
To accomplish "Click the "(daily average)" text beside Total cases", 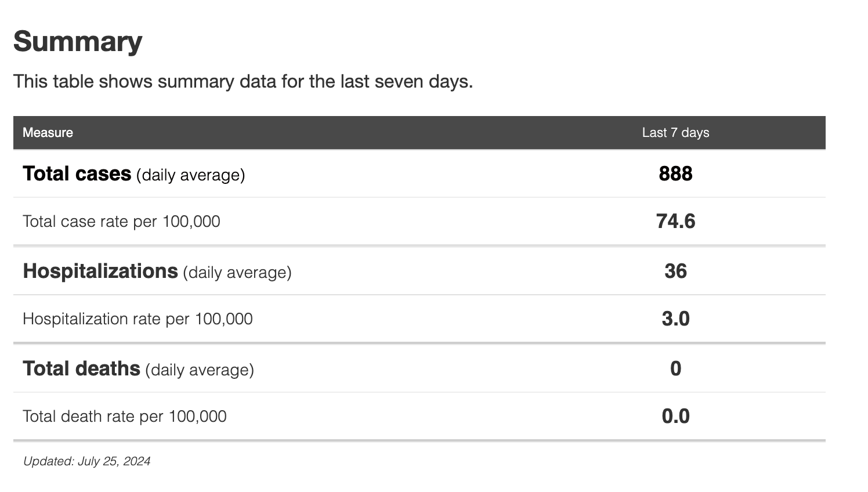I will coord(190,175).
